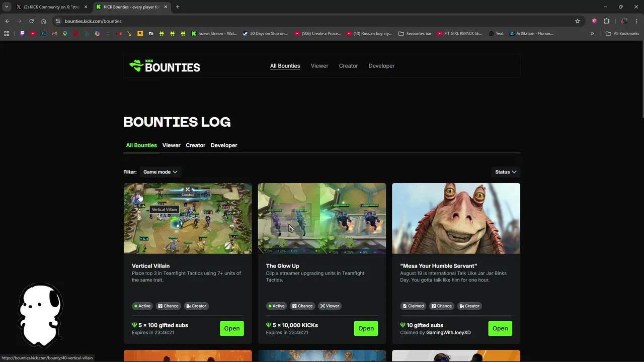Expand the Status dropdown

506,172
